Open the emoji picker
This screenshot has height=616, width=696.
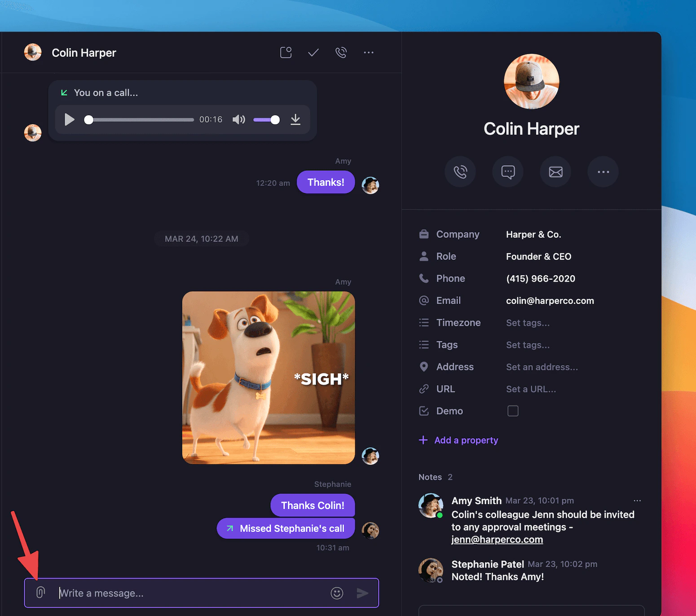click(x=337, y=593)
